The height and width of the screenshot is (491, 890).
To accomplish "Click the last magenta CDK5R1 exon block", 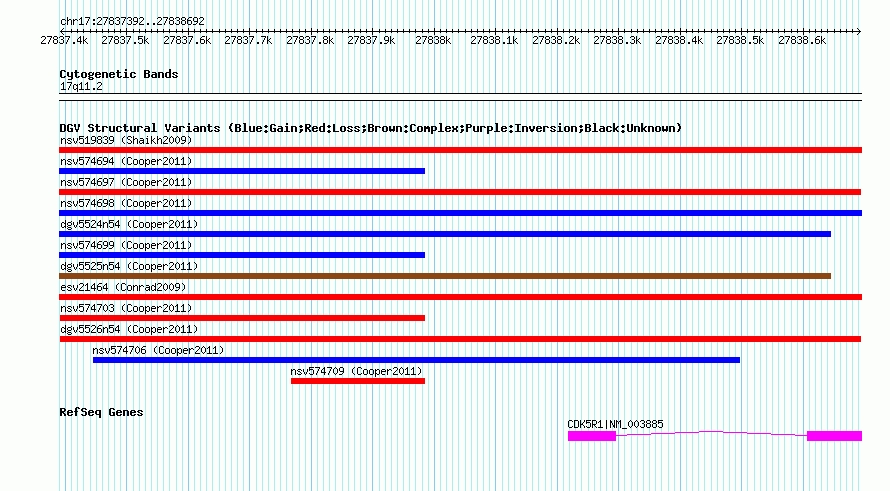I will click(x=834, y=436).
